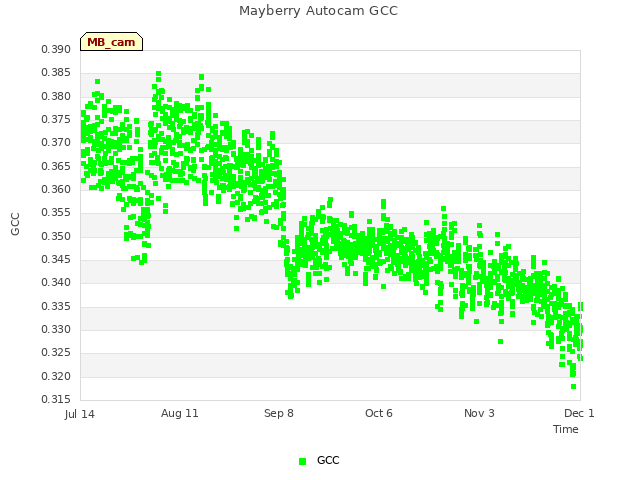Click the 0.340 y-axis value
Screen dimensions: 640x480
pyautogui.click(x=56, y=282)
